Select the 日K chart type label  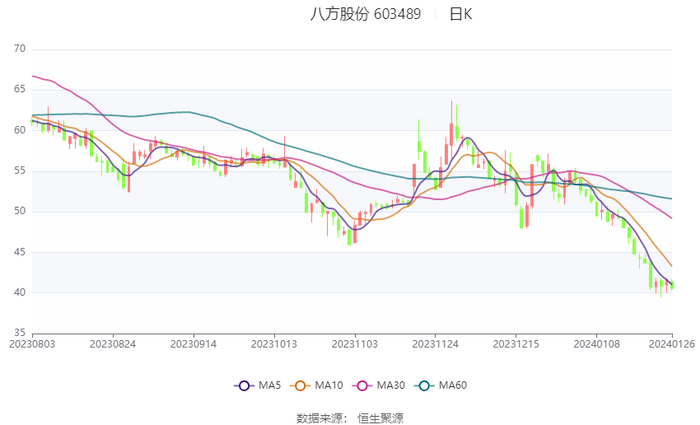tap(460, 14)
